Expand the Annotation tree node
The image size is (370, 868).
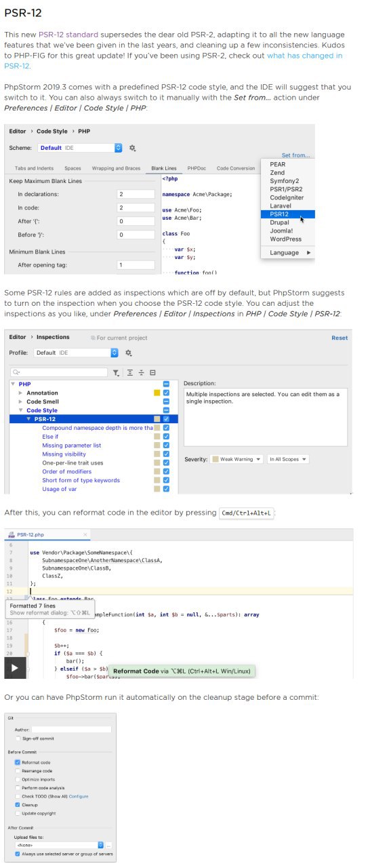[20, 393]
